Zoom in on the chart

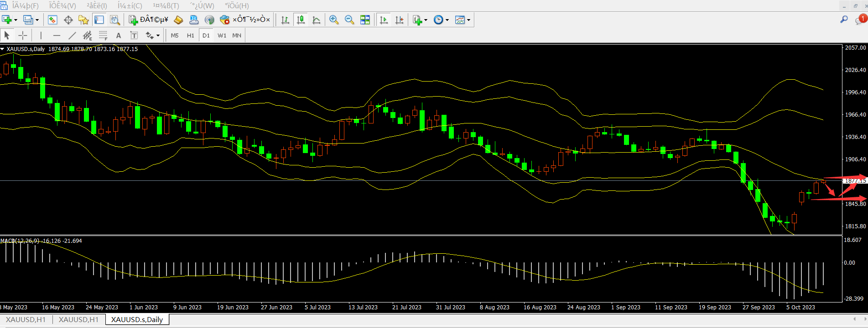334,20
